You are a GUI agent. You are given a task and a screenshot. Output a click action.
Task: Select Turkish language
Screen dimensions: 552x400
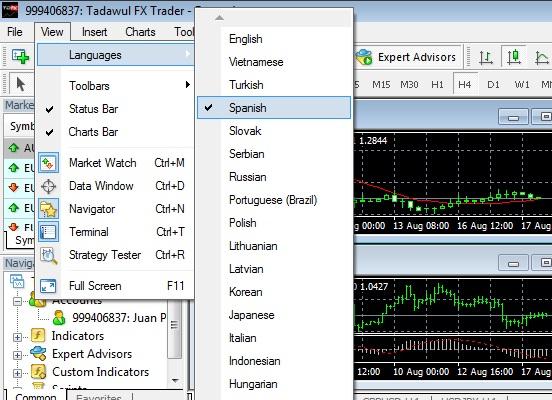[x=274, y=85]
